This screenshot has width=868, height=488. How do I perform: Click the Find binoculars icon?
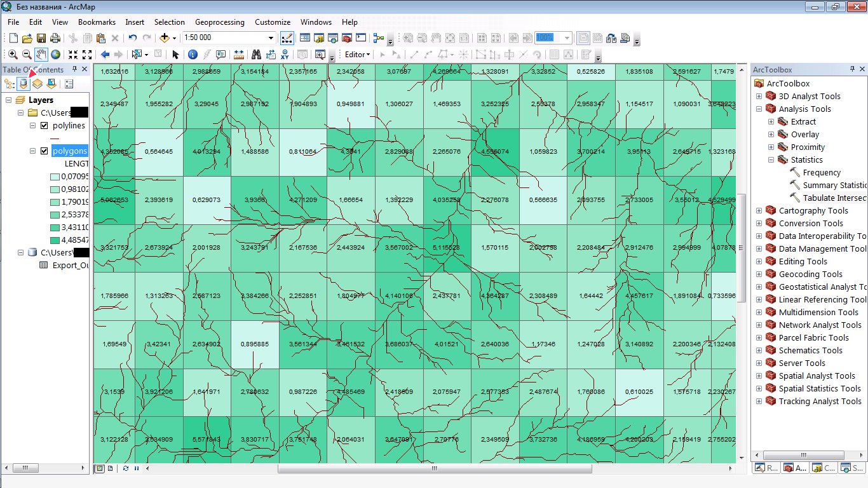pyautogui.click(x=256, y=55)
